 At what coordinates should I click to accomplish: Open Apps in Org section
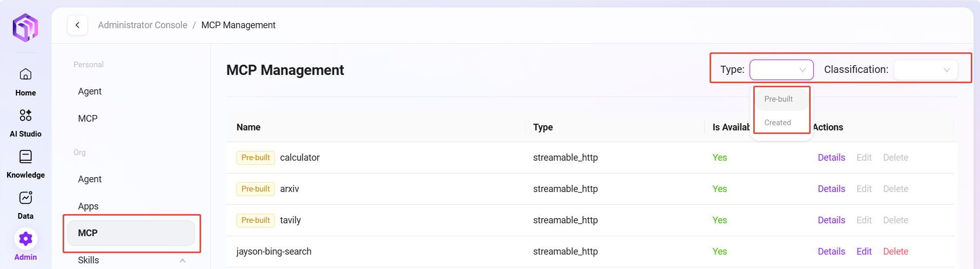[x=88, y=206]
